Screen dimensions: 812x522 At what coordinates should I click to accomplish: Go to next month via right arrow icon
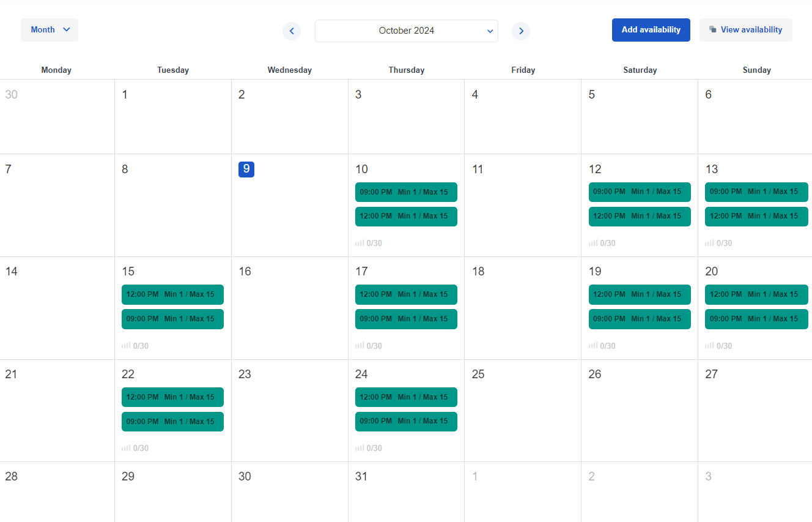(521, 31)
